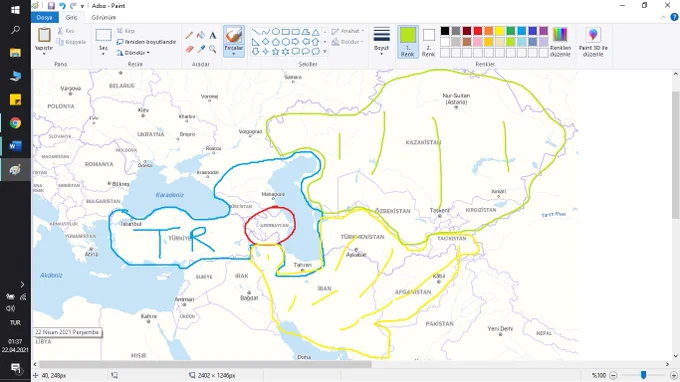680x382 pixels.
Task: Select the Text tool (A icon)
Action: tap(212, 36)
